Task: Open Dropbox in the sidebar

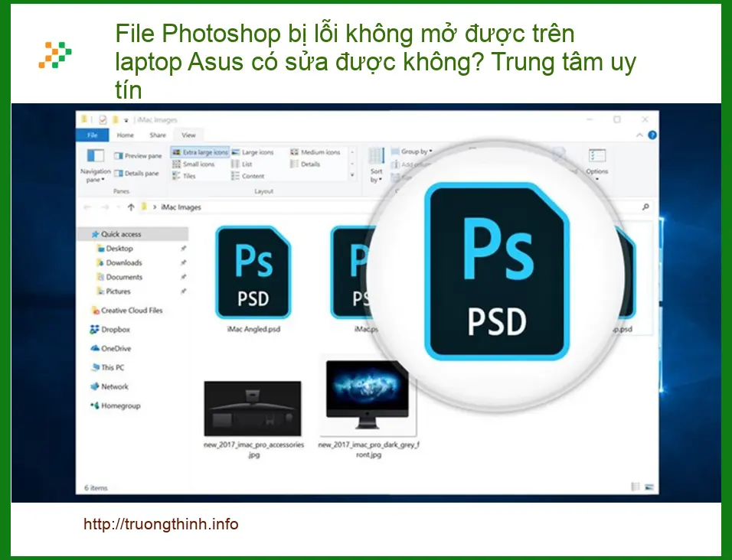Action: [x=110, y=330]
